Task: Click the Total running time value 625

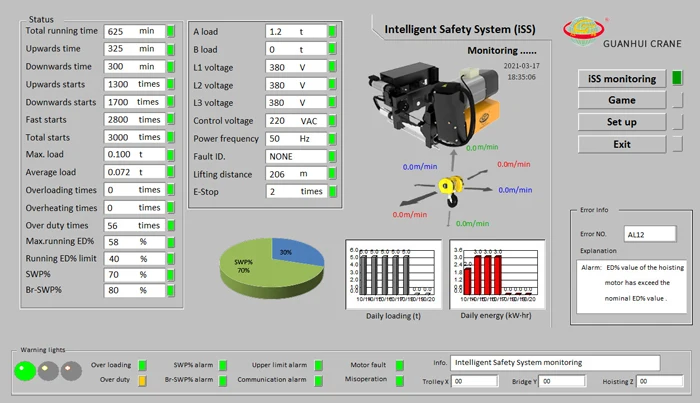Action: (x=134, y=31)
